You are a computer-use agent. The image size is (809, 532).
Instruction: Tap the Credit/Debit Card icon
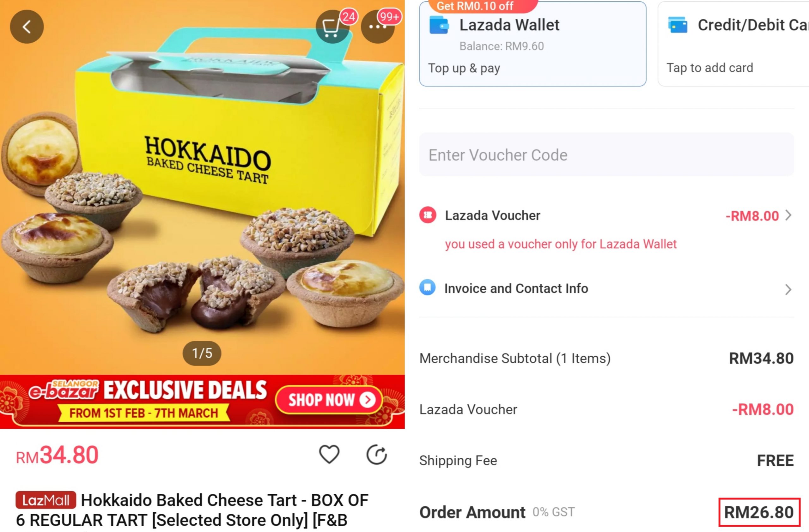[678, 25]
